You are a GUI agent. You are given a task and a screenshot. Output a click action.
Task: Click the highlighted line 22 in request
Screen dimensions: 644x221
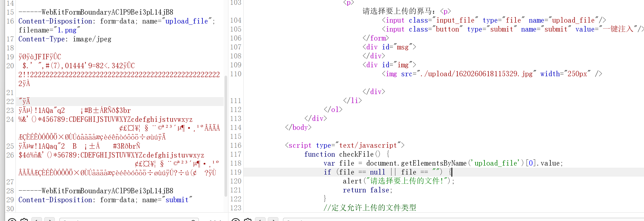coord(119,102)
